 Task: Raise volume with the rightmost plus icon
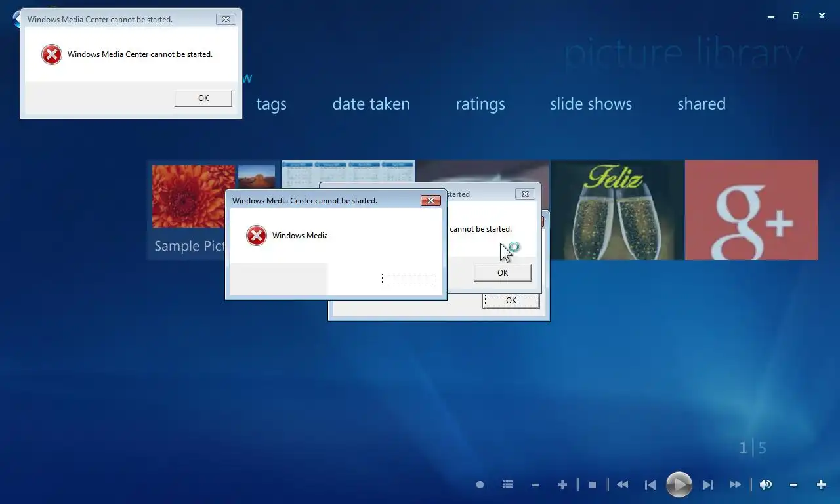pos(821,485)
